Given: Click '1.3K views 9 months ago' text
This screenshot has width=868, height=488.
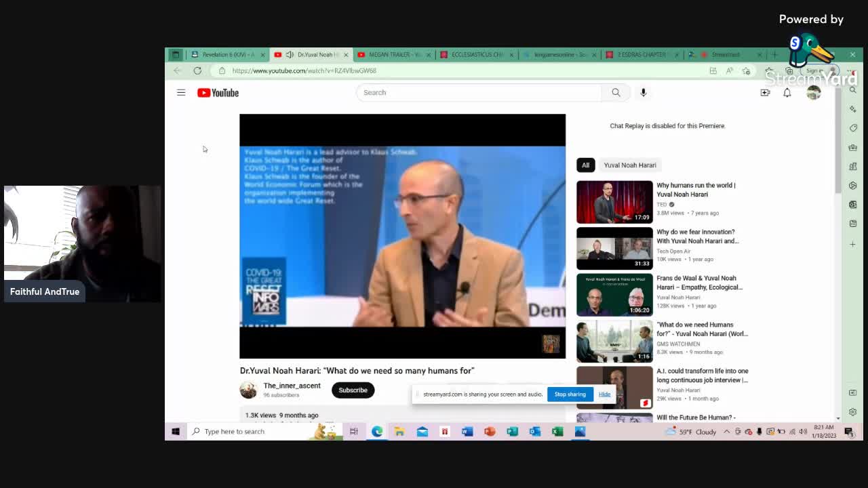Looking at the screenshot, I should [281, 415].
